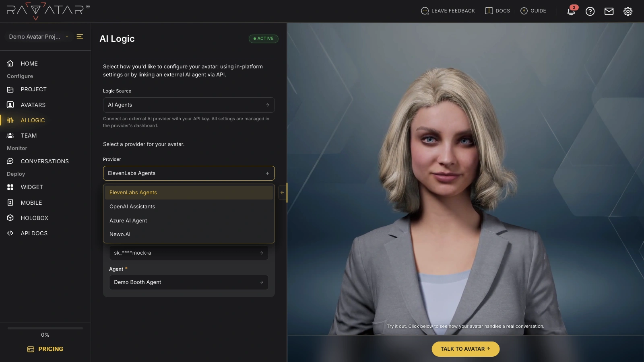The height and width of the screenshot is (362, 644).
Task: Click the Avatars person icon
Action: tap(10, 105)
